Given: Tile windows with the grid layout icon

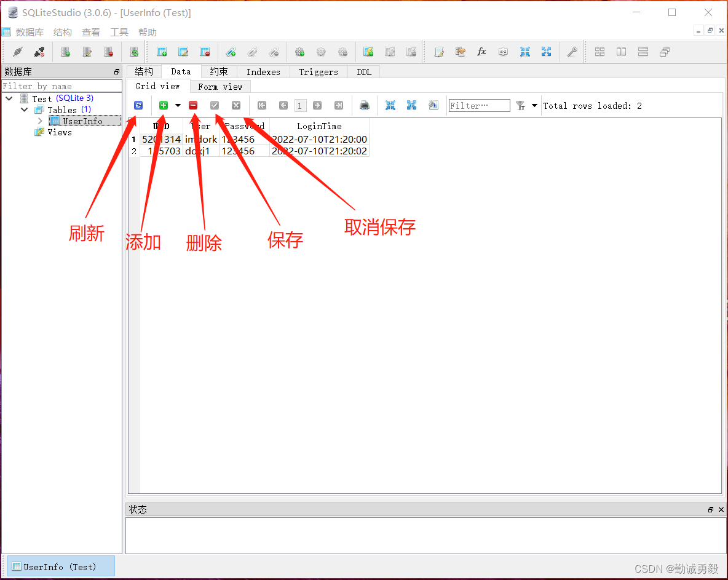Looking at the screenshot, I should [600, 52].
